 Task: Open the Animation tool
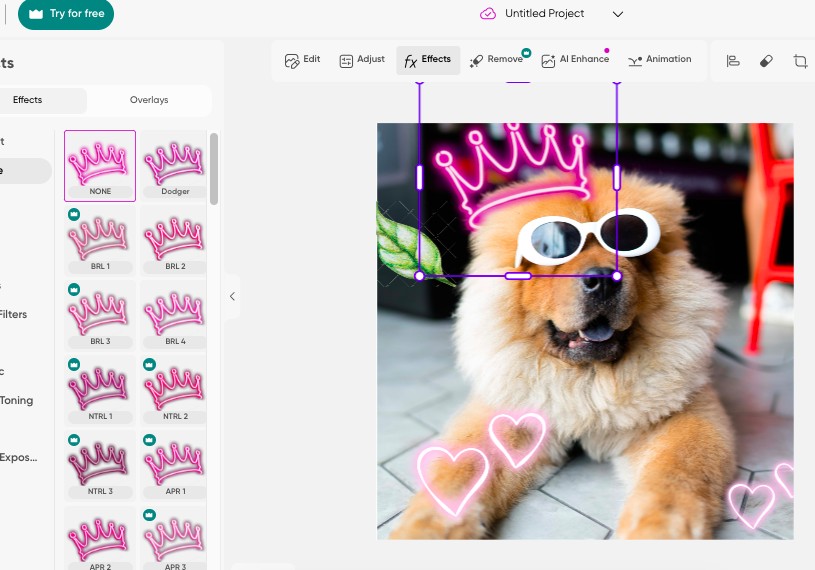(x=660, y=60)
